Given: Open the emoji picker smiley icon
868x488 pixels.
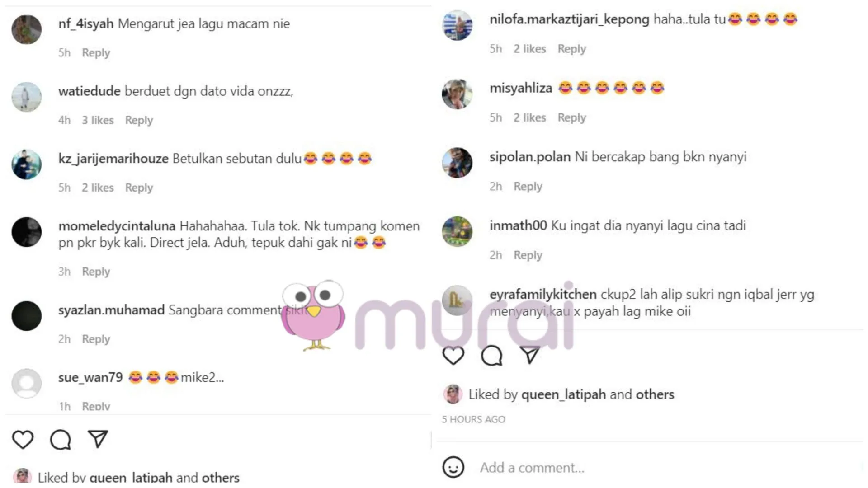Looking at the screenshot, I should coord(453,467).
